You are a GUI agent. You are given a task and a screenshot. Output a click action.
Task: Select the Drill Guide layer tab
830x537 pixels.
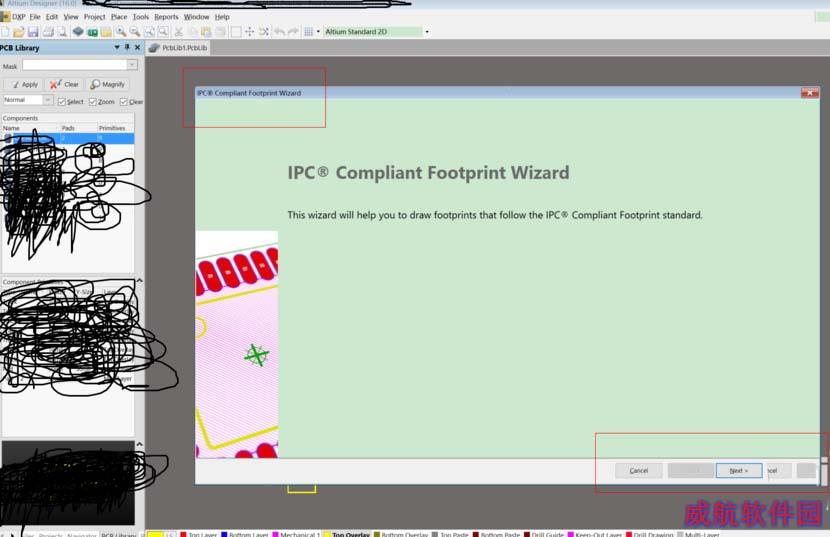point(544,534)
